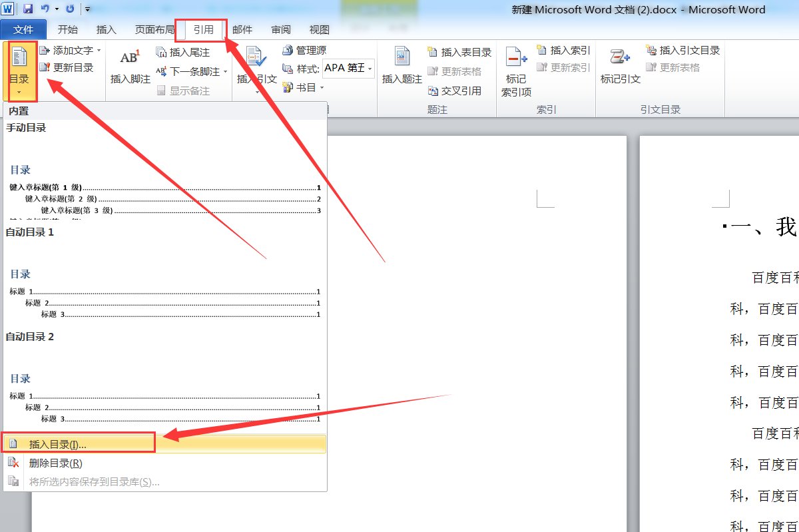Select 删除目录 menu entry
The image size is (799, 532).
click(x=55, y=463)
